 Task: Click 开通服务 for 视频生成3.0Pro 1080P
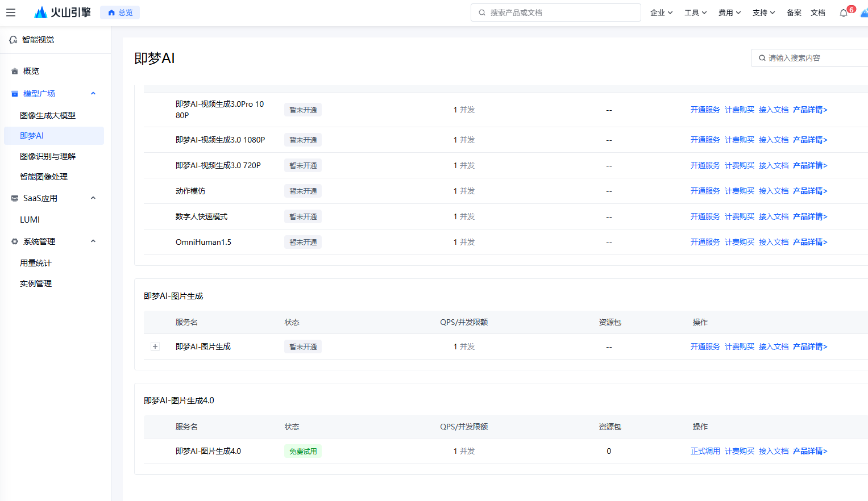(x=705, y=110)
